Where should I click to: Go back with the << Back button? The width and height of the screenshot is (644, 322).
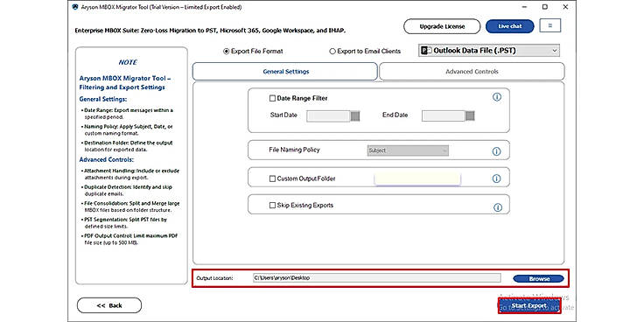pos(109,305)
